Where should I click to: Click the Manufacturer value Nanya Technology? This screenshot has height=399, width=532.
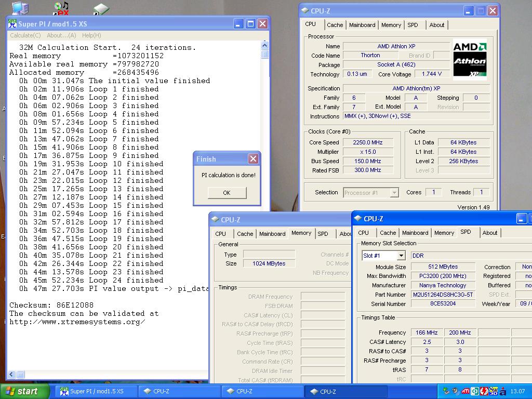[443, 285]
